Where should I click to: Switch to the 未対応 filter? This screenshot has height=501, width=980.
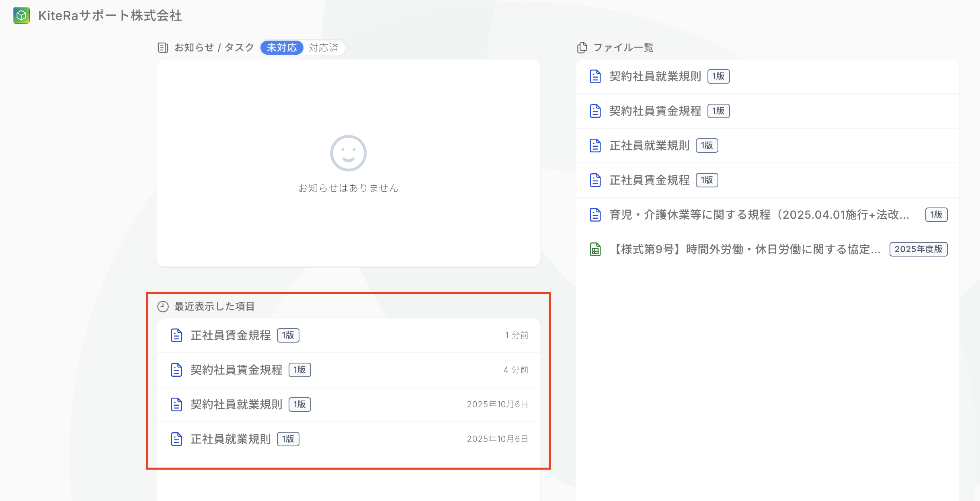coord(281,48)
